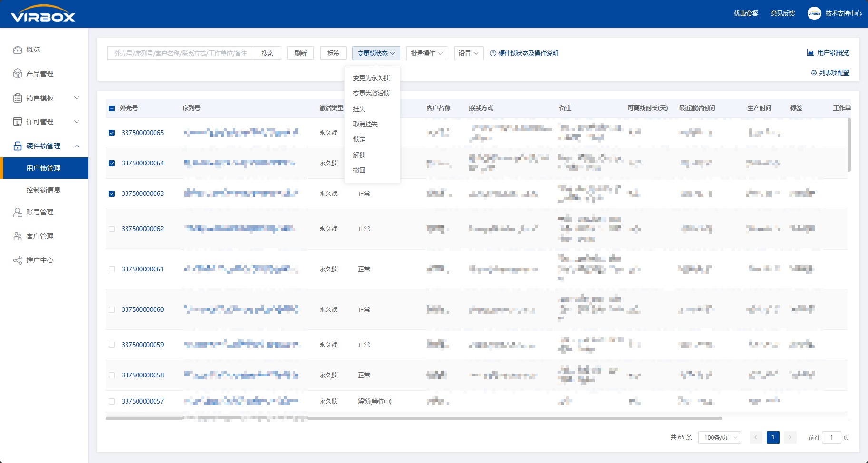Toggle the select-all checkbox in the table header
868x463 pixels.
(x=112, y=108)
